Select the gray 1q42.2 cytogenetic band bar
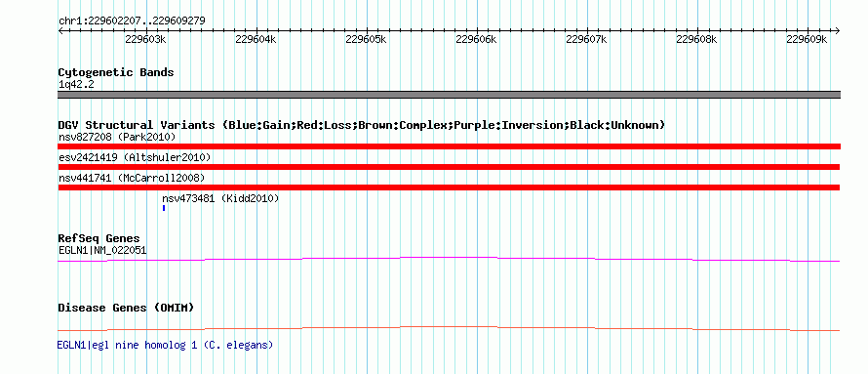This screenshot has width=868, height=374. coord(449,95)
